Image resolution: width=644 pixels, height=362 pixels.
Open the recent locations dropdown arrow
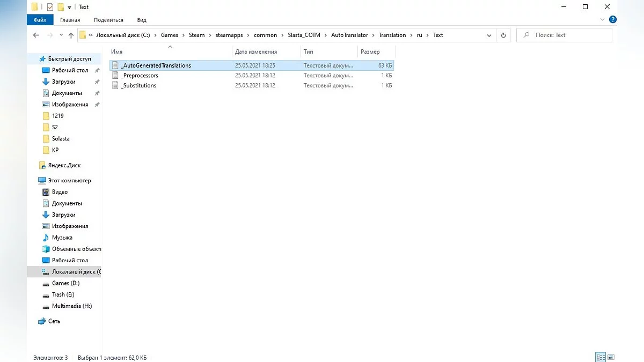(61, 35)
